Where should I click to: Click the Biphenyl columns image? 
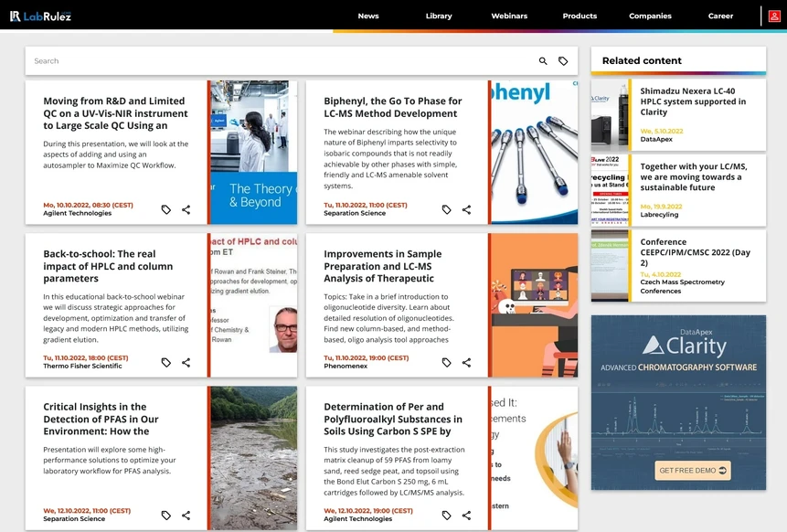point(535,153)
